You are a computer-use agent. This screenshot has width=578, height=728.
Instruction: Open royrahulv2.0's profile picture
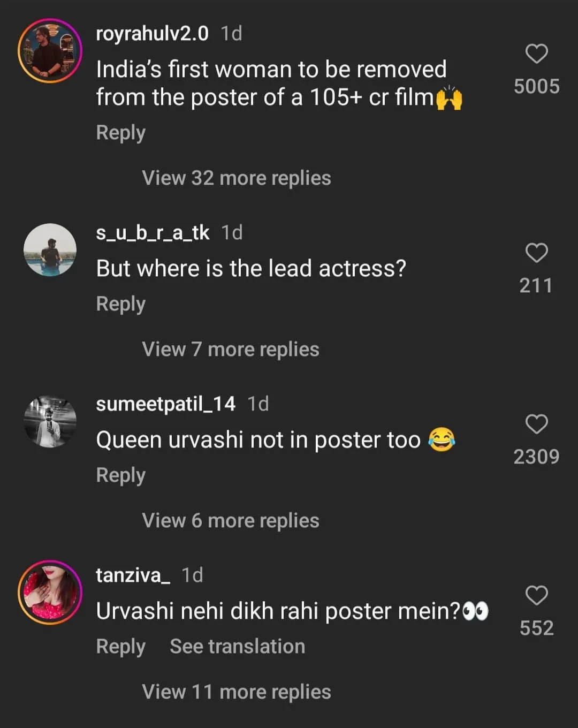[x=50, y=51]
